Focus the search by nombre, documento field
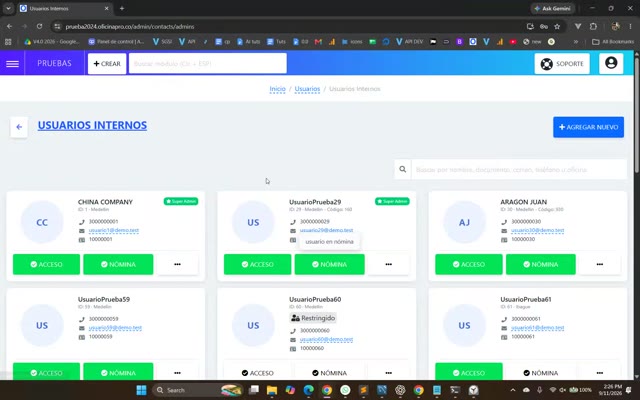The image size is (640, 400). coord(519,169)
